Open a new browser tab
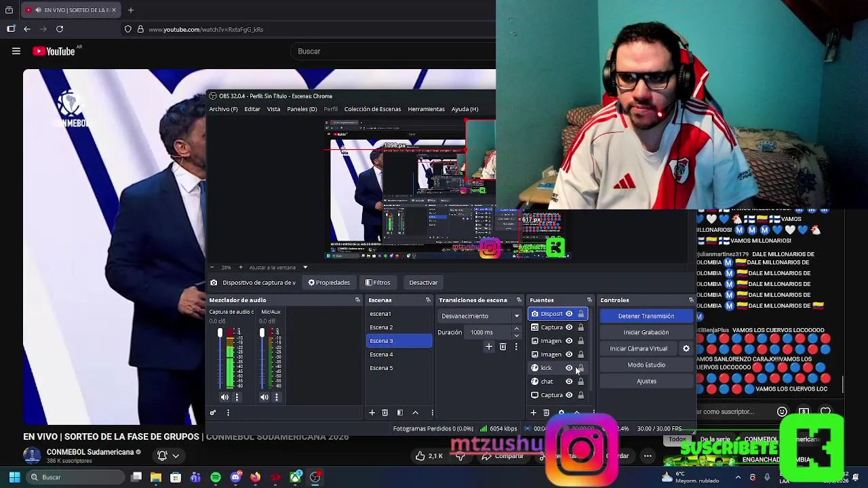 coord(131,10)
